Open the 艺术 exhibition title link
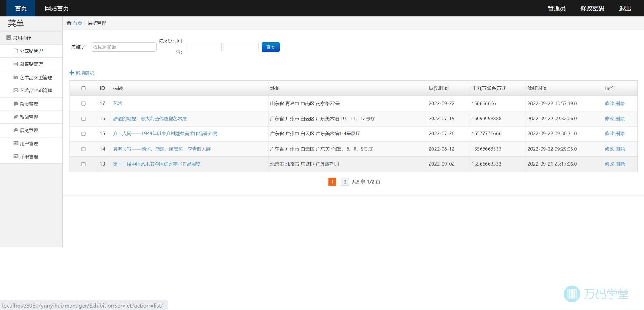The width and height of the screenshot is (644, 310). click(118, 103)
